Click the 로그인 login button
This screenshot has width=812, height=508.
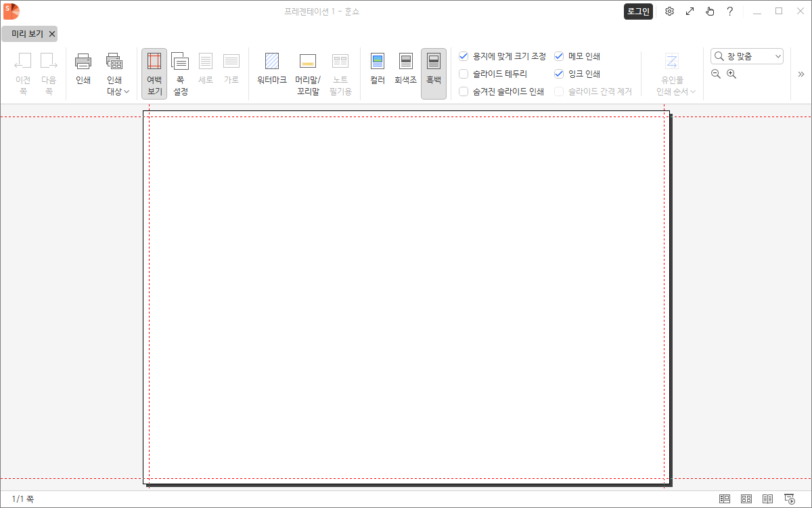[x=638, y=12]
